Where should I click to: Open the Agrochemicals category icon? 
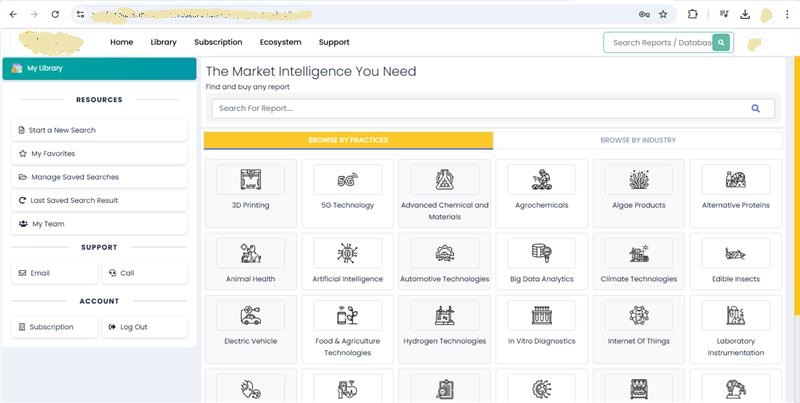pyautogui.click(x=540, y=180)
